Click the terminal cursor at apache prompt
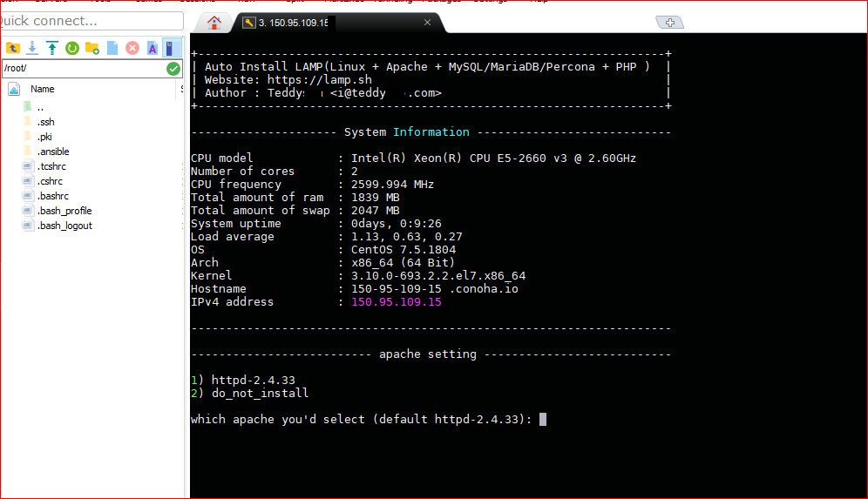Screen dimensions: 868x499 [543, 420]
